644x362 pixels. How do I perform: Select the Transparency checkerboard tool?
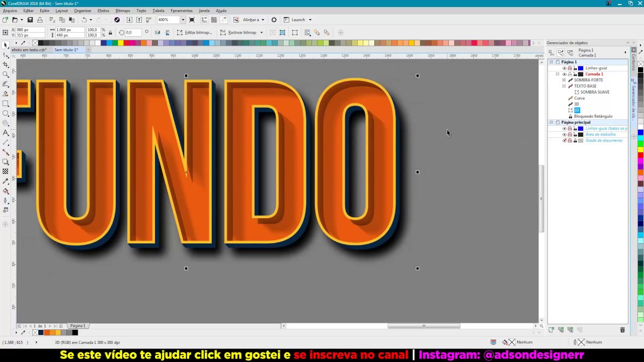point(6,171)
